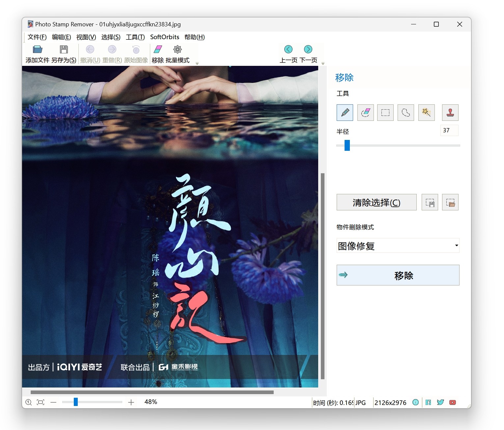Select the clone stamp tool

click(450, 113)
